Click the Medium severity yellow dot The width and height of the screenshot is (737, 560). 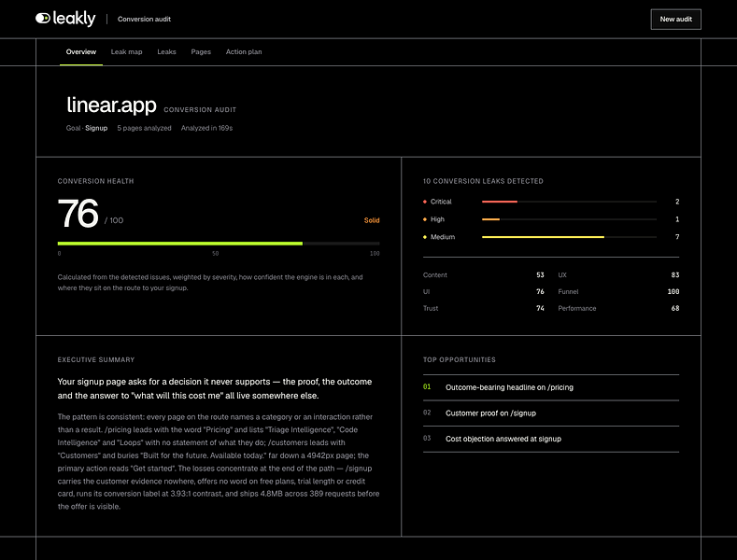pos(425,237)
